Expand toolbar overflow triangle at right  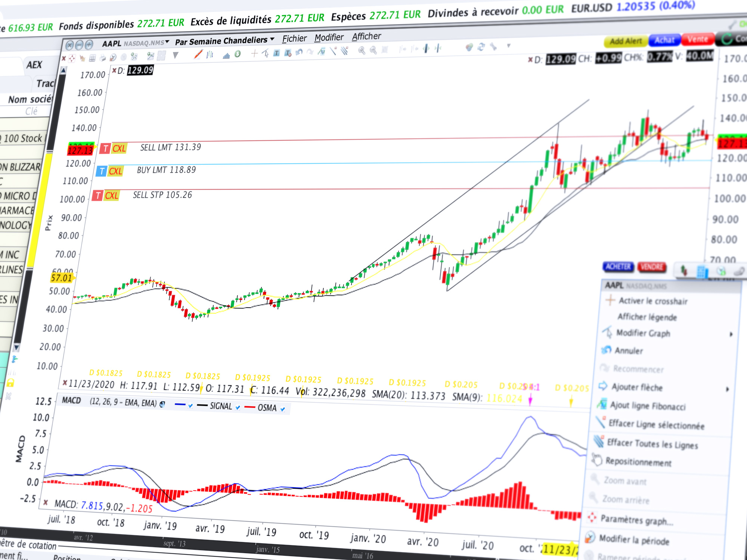[508, 46]
